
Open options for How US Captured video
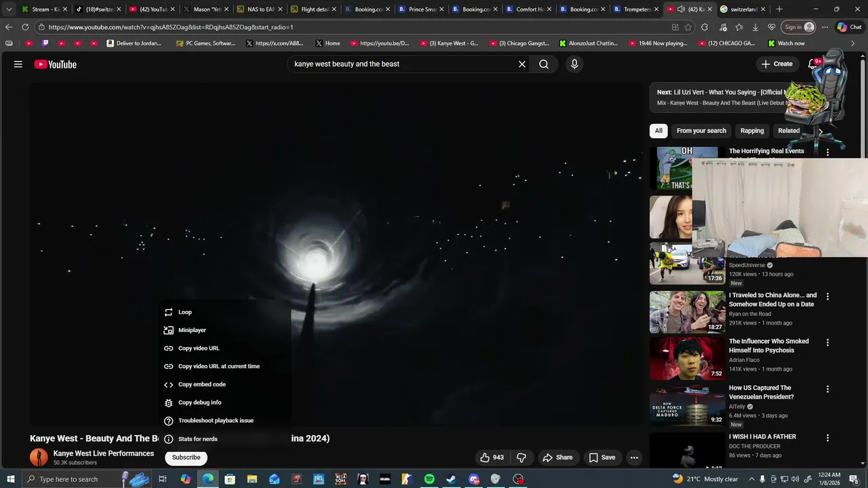(827, 389)
